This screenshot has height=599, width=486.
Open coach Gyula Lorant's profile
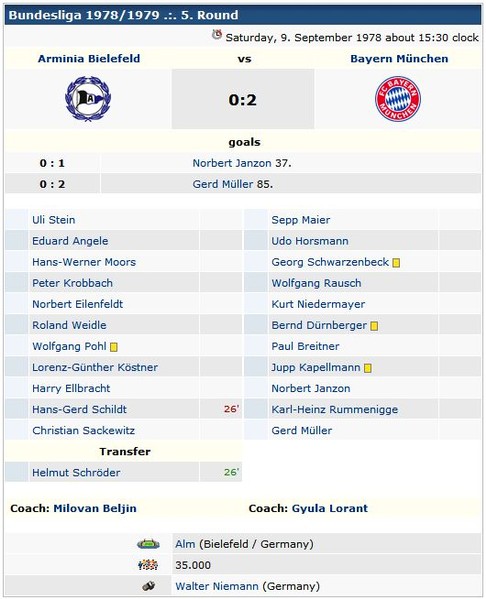pos(330,508)
